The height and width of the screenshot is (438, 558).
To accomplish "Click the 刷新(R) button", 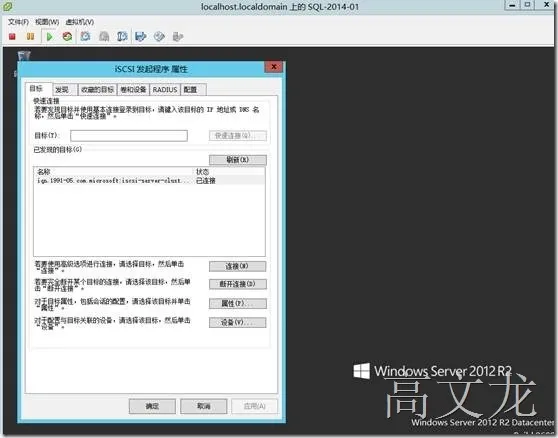I will 237,160.
